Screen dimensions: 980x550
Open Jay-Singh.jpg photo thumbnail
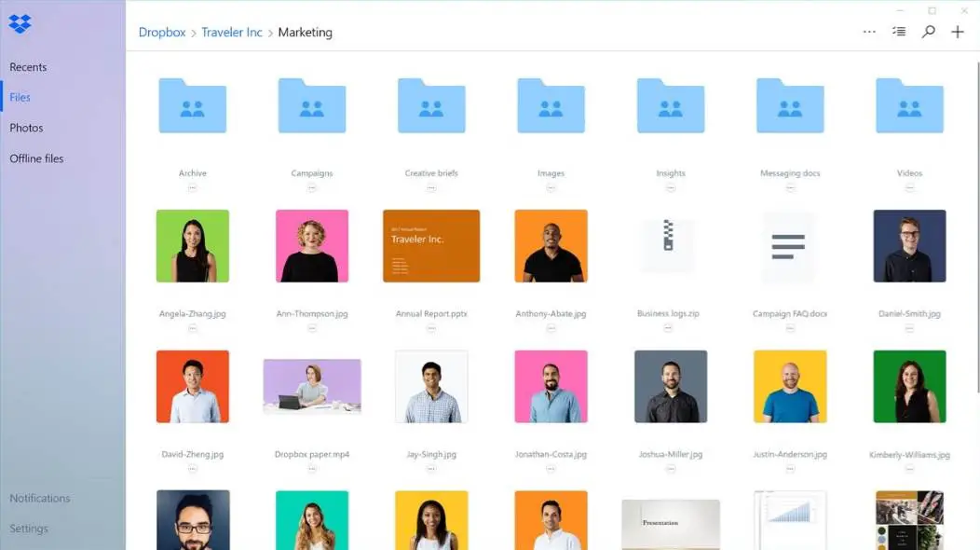pos(431,387)
